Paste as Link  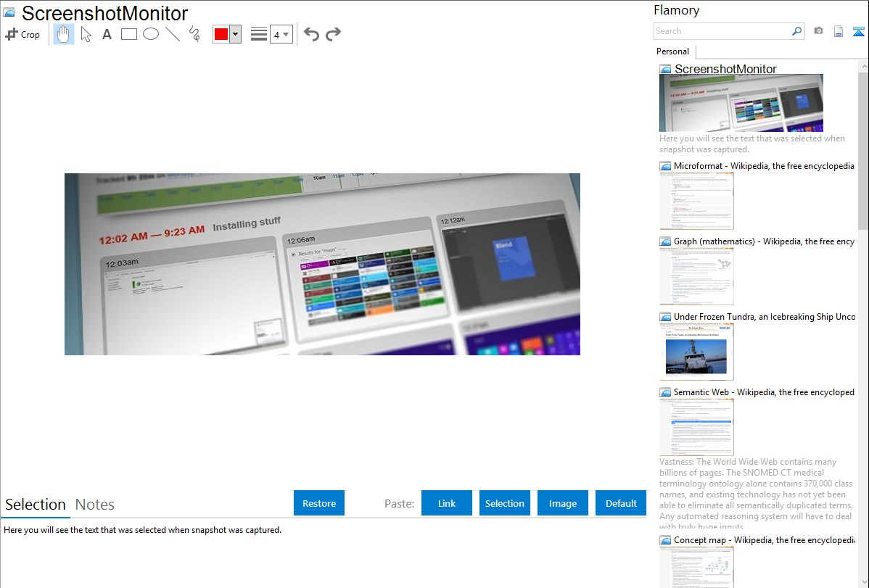tap(447, 502)
